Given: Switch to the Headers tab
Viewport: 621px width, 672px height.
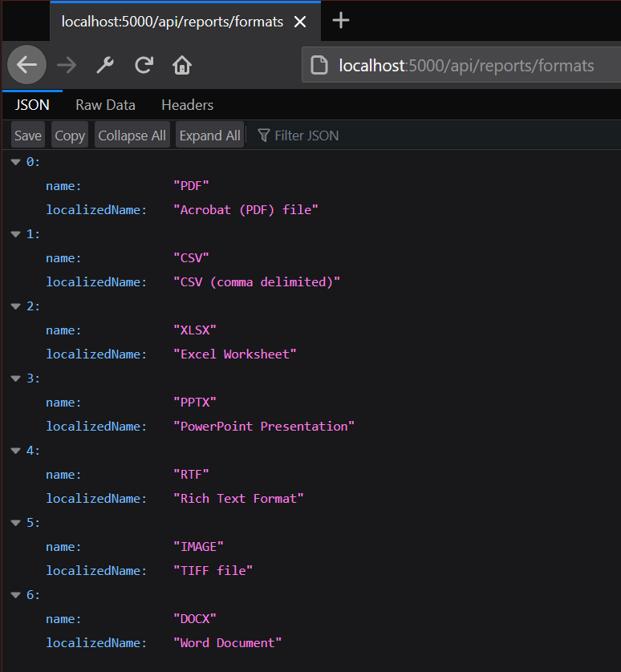Looking at the screenshot, I should coord(187,105).
